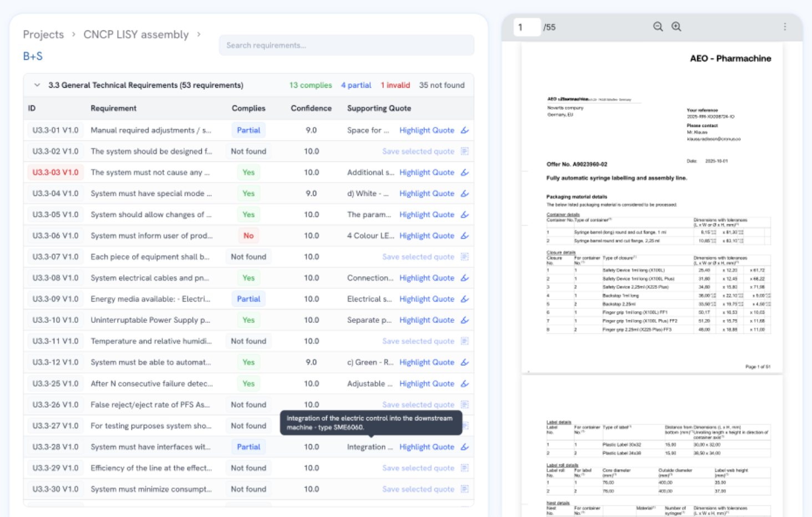Viewport: 812px width, 517px height.
Task: Open the PDF viewer three-dot menu
Action: point(785,27)
